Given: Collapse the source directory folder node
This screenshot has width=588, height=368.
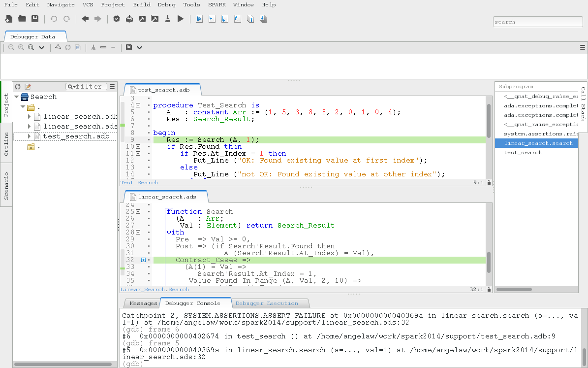Looking at the screenshot, I should tap(23, 106).
